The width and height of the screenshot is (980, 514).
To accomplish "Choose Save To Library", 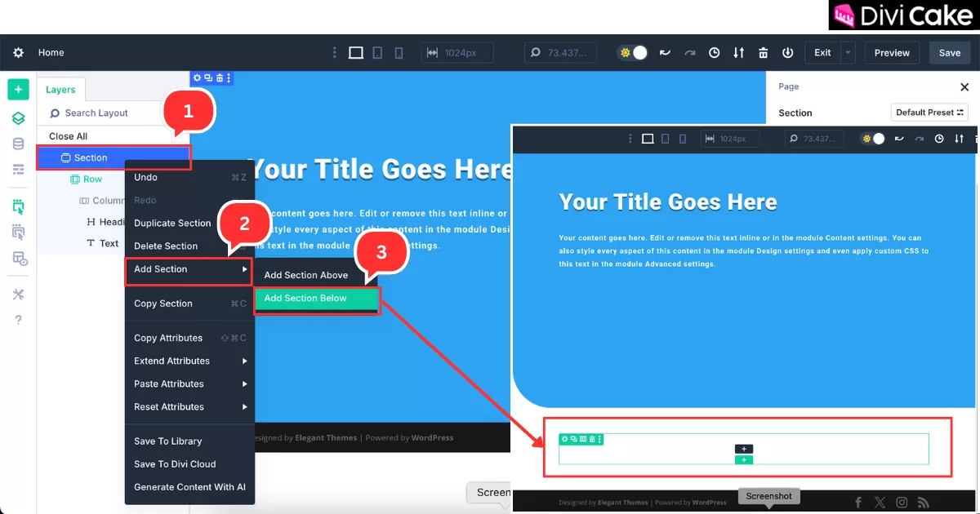I will pos(189,441).
